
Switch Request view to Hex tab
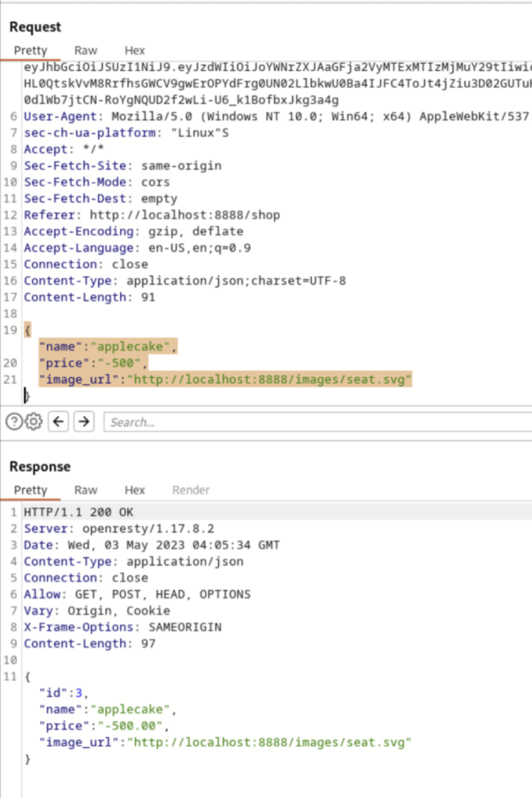pyautogui.click(x=135, y=51)
